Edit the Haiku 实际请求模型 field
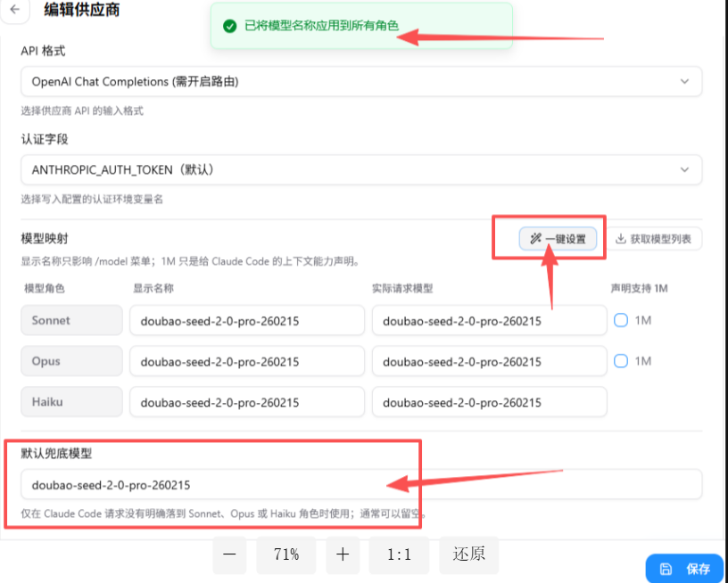Image resolution: width=728 pixels, height=583 pixels. pos(490,402)
